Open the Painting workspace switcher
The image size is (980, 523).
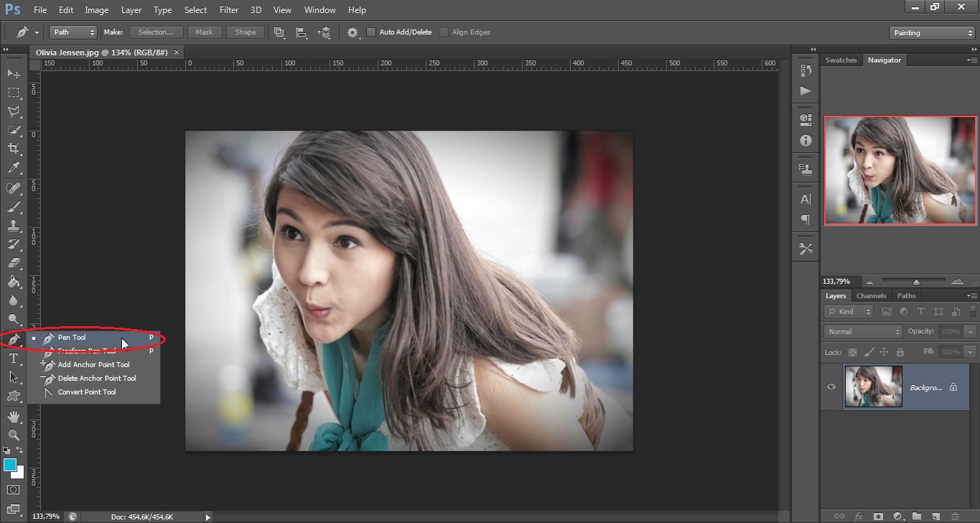tap(931, 32)
